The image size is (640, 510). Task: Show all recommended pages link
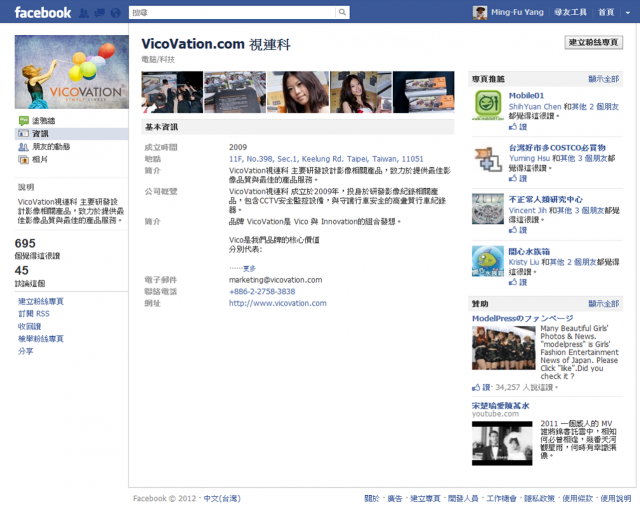tap(604, 79)
